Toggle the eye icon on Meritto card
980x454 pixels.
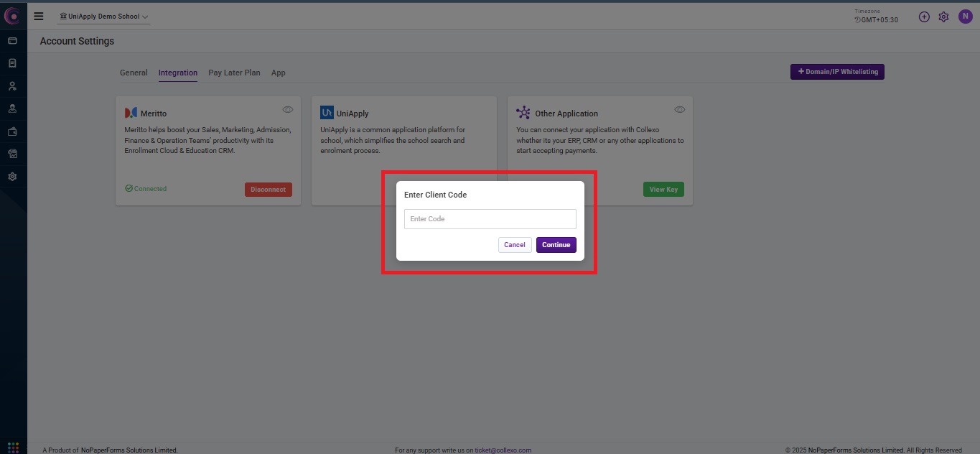(x=288, y=110)
